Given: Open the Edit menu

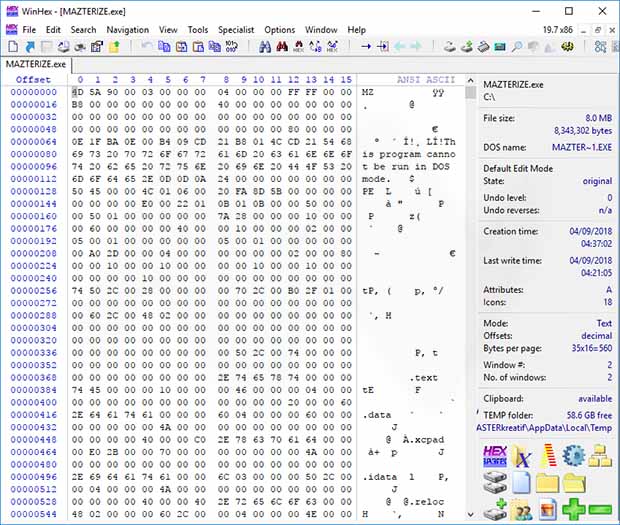Looking at the screenshot, I should click(x=53, y=30).
